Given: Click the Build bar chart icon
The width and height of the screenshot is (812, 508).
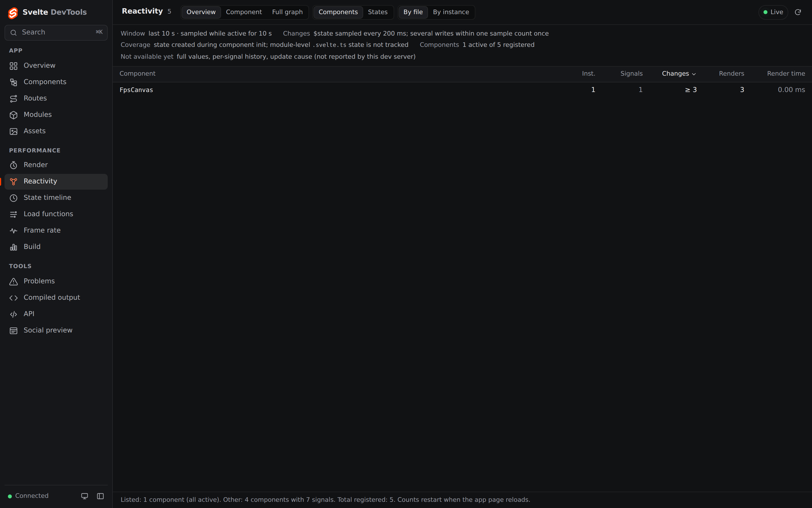Looking at the screenshot, I should point(14,247).
